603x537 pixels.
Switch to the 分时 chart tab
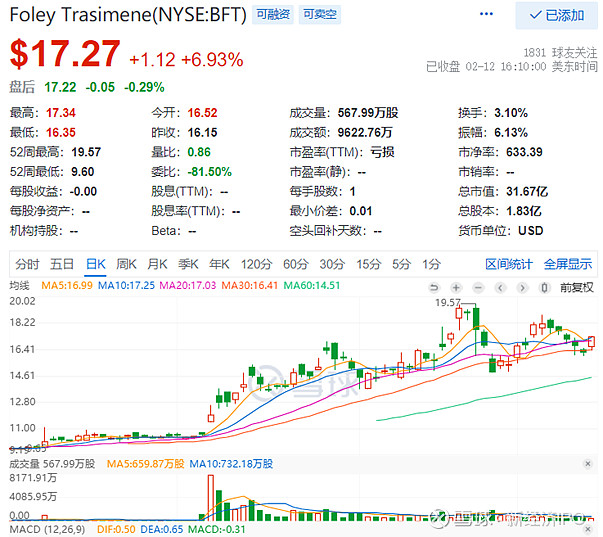(27, 264)
